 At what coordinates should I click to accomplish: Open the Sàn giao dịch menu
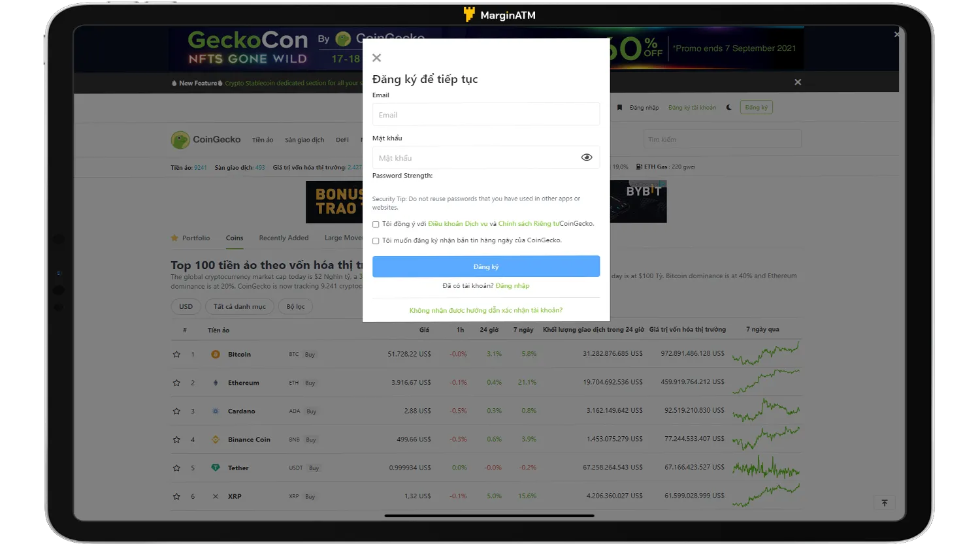click(x=304, y=140)
